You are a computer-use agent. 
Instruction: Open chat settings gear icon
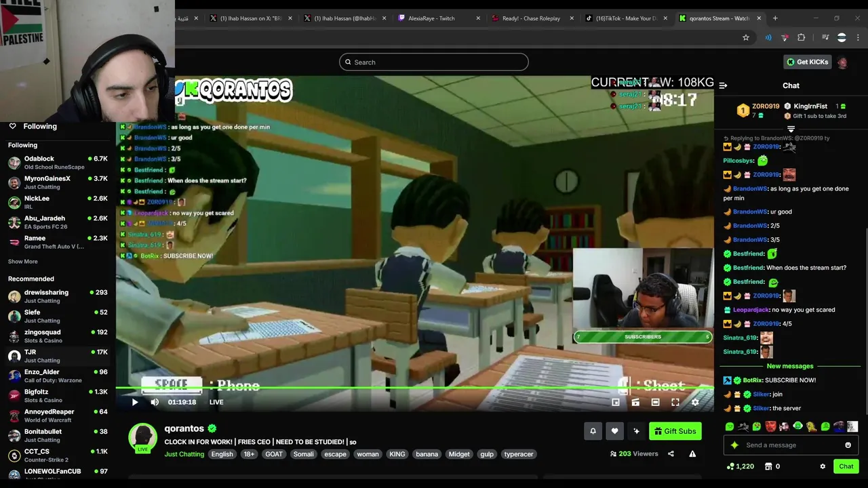[x=823, y=466]
